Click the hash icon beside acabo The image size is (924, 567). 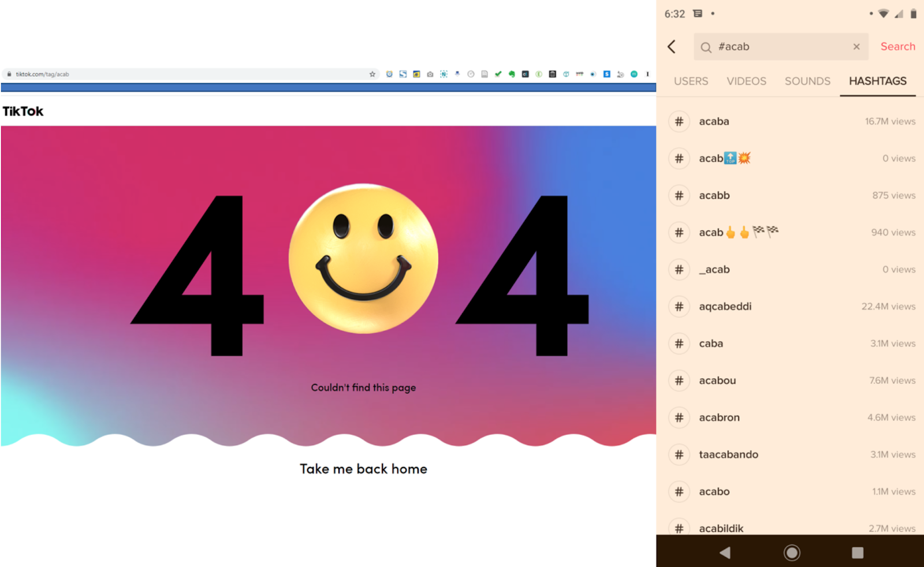click(679, 491)
